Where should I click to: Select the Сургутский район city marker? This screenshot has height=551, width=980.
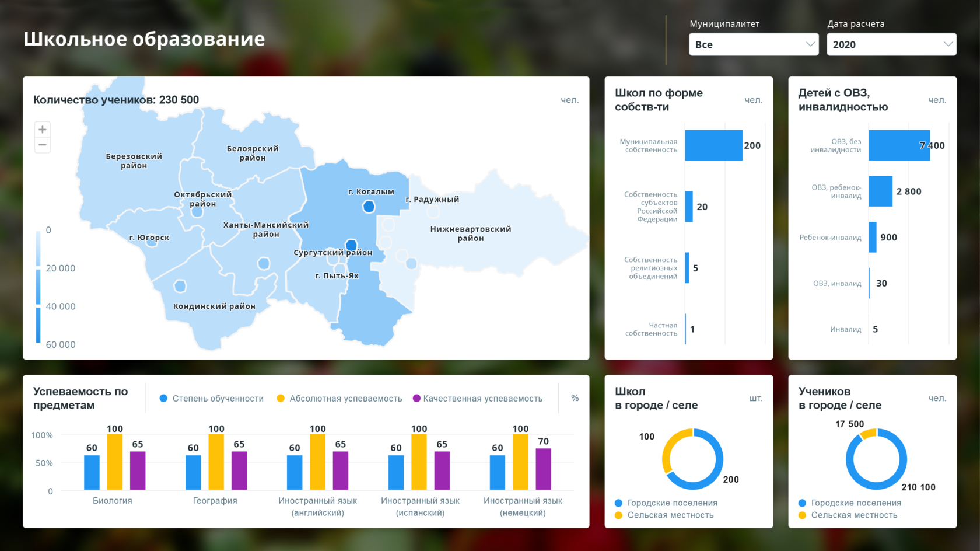(351, 245)
